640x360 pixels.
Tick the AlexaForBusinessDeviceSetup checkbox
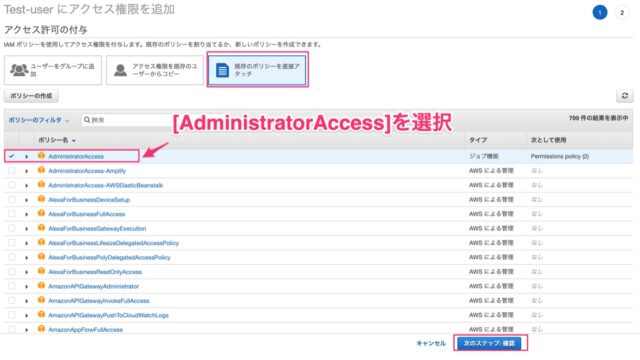pyautogui.click(x=11, y=200)
